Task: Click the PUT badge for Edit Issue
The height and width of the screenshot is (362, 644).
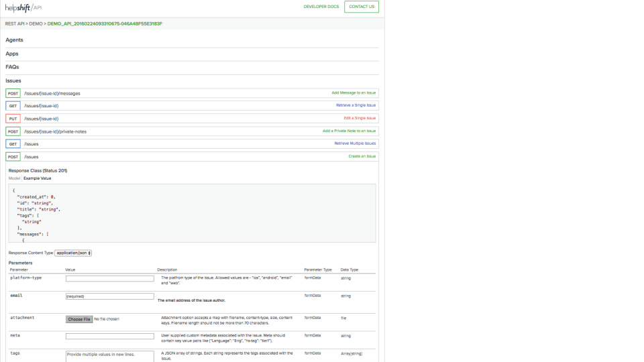Action: click(x=13, y=119)
